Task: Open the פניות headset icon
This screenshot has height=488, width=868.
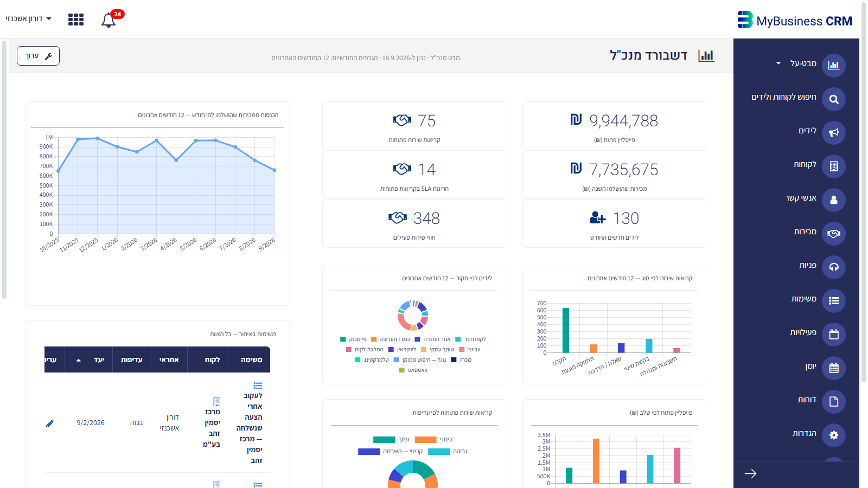Action: tap(834, 267)
